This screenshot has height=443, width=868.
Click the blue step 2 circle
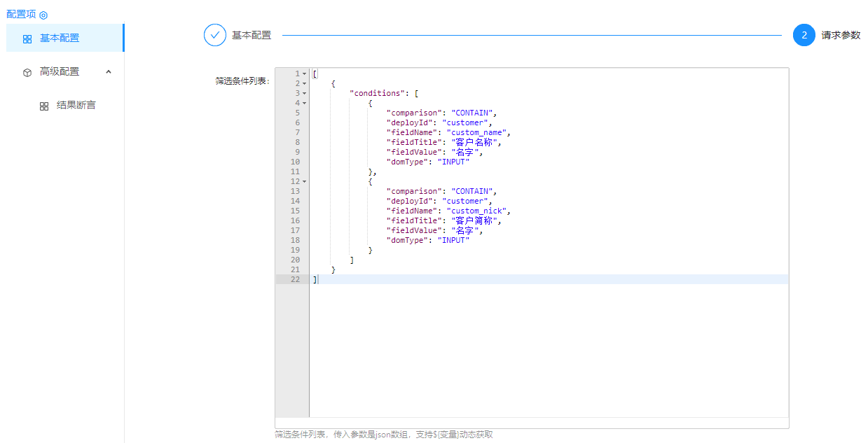[x=804, y=35]
